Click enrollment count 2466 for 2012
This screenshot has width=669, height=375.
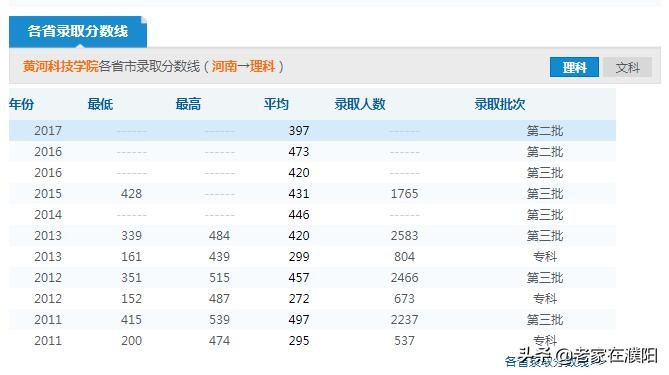[x=404, y=278]
